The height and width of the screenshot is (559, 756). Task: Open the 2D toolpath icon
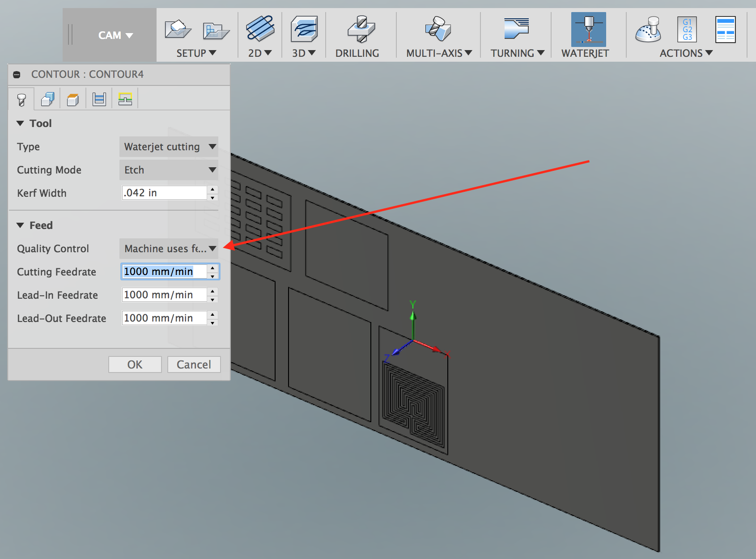click(x=260, y=29)
